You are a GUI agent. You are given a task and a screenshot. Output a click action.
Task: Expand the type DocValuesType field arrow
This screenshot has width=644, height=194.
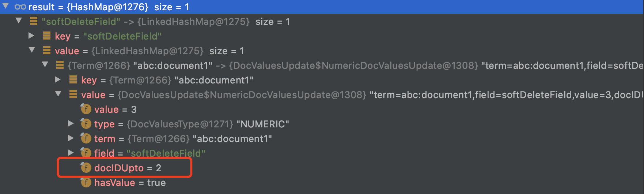71,123
